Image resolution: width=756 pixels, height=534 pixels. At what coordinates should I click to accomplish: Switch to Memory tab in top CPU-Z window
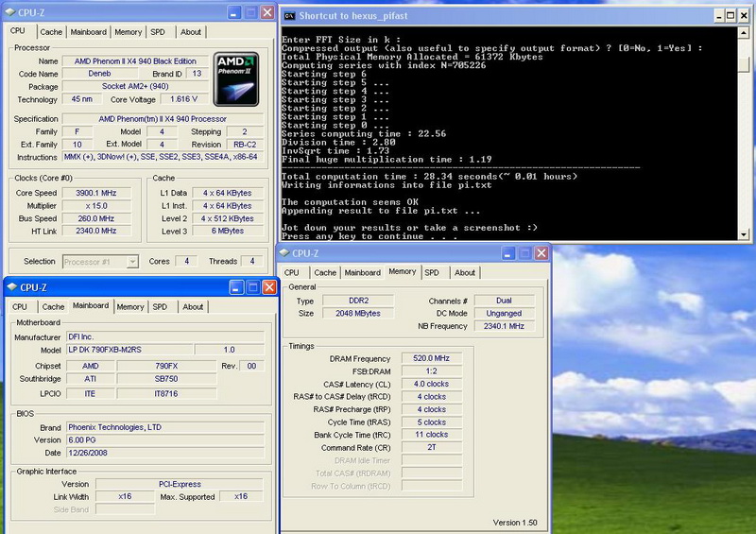click(x=128, y=32)
